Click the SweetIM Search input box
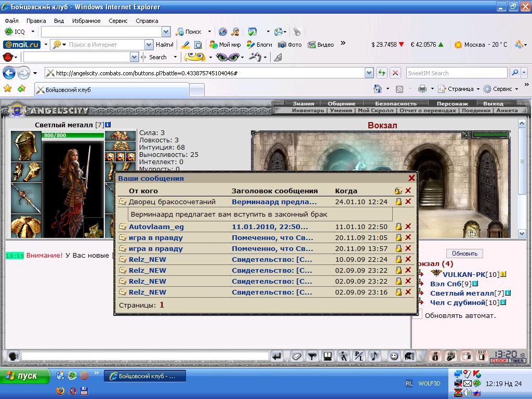Image resolution: width=532 pixels, height=399 pixels. coord(457,73)
